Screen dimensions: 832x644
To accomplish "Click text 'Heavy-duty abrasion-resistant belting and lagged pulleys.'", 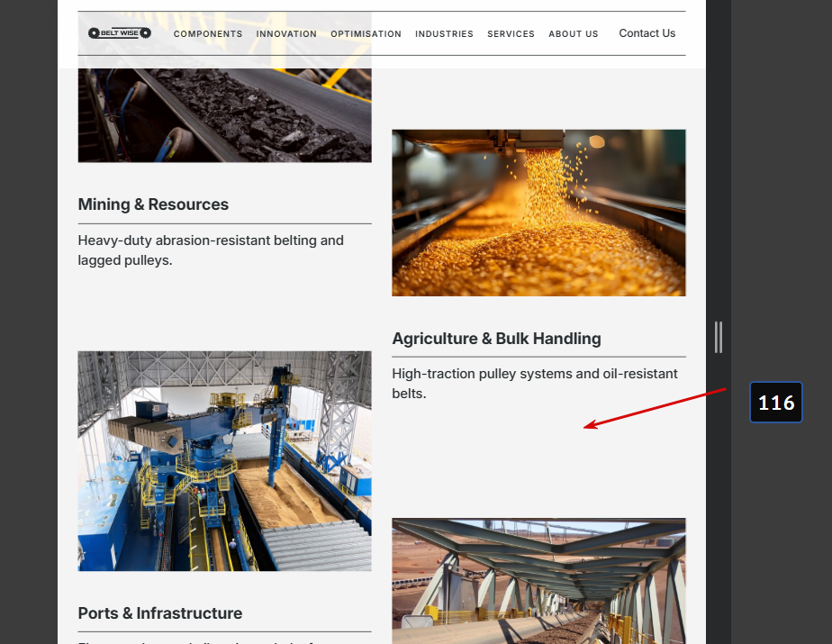I will click(211, 250).
